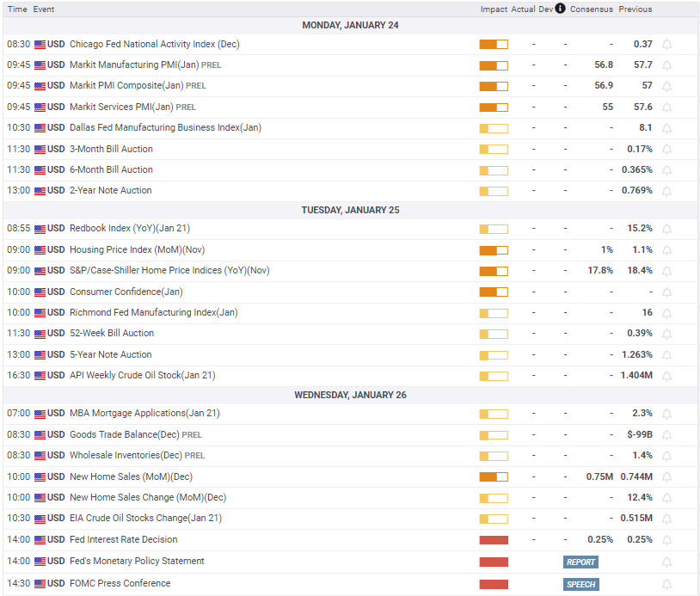Click US flag icon beside Markit Manufacturing PMI

tap(40, 65)
